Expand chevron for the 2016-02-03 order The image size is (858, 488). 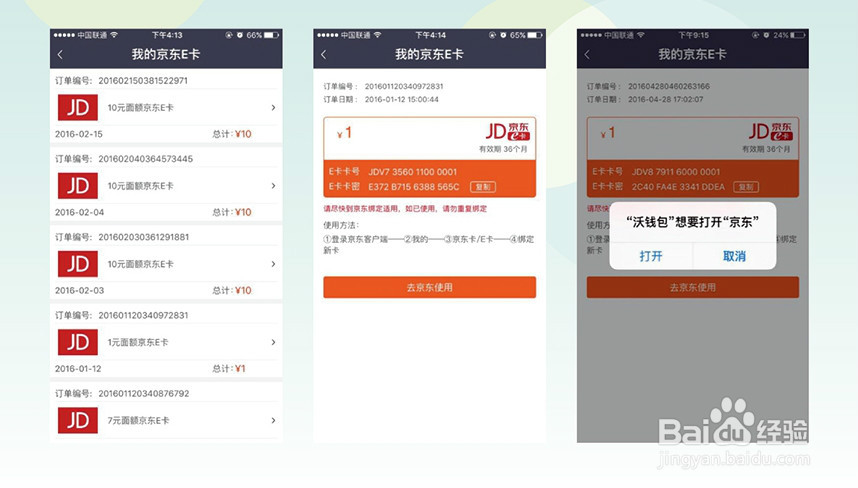pyautogui.click(x=273, y=264)
